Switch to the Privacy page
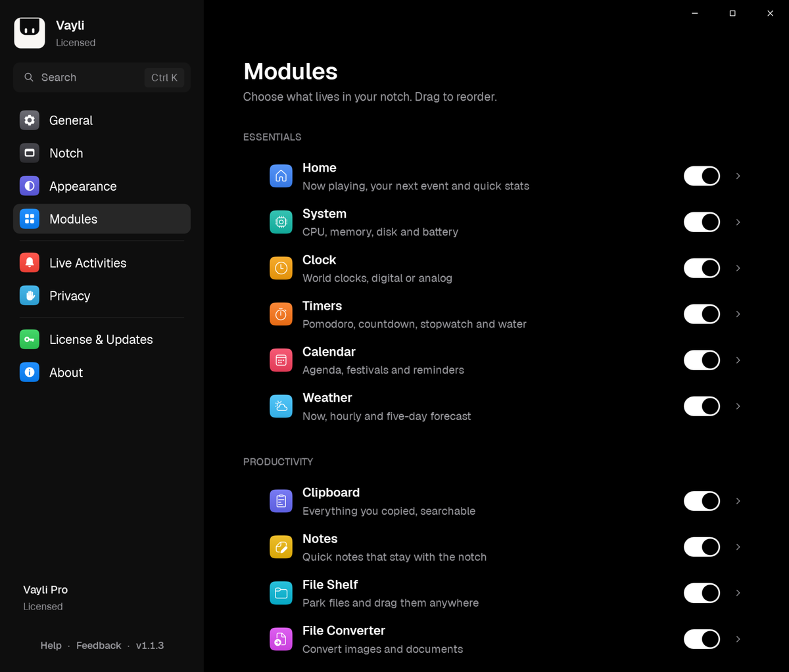This screenshot has height=672, width=789. (x=102, y=296)
